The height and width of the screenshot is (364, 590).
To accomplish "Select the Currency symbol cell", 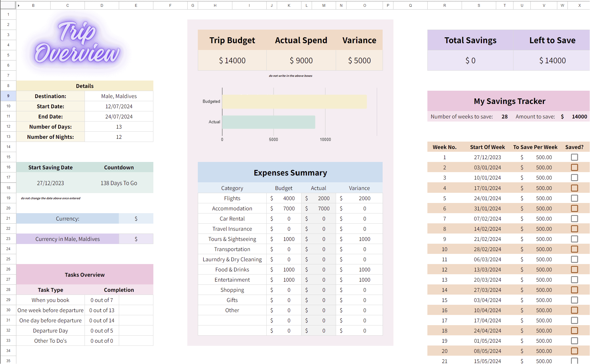I will click(x=136, y=218).
